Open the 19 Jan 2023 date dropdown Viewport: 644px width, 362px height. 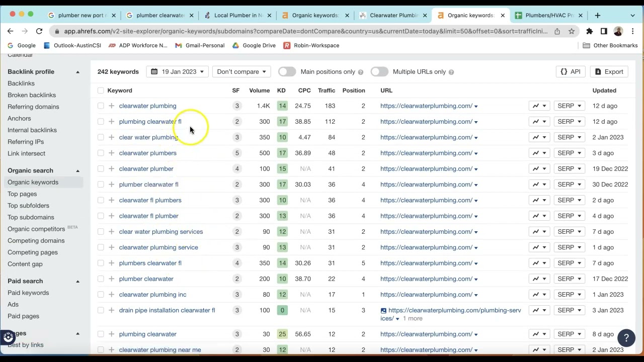click(x=178, y=72)
